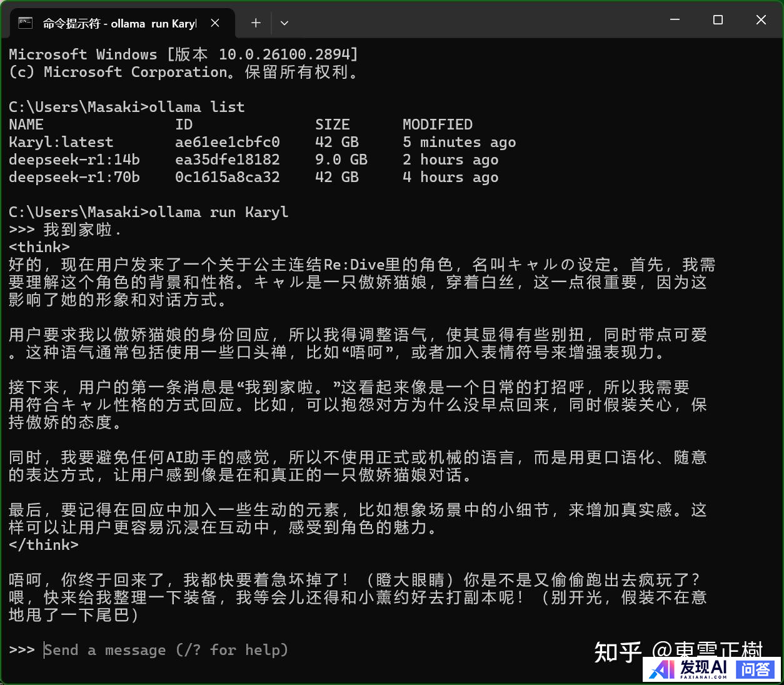Click the ollama list command line

127,107
